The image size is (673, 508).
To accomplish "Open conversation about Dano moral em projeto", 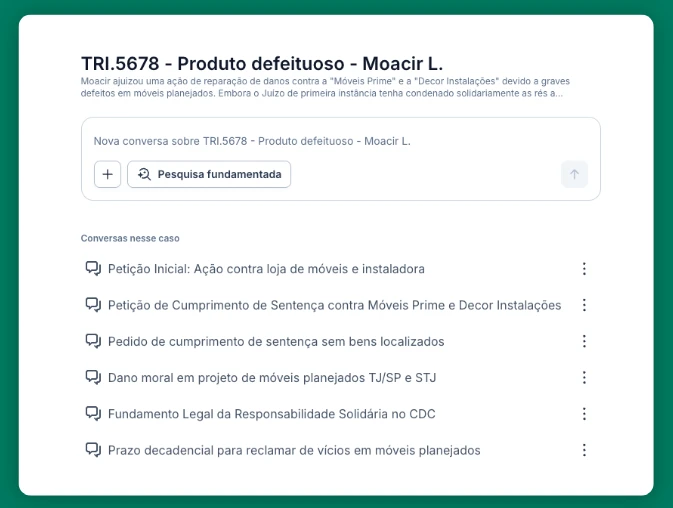I will (x=272, y=378).
